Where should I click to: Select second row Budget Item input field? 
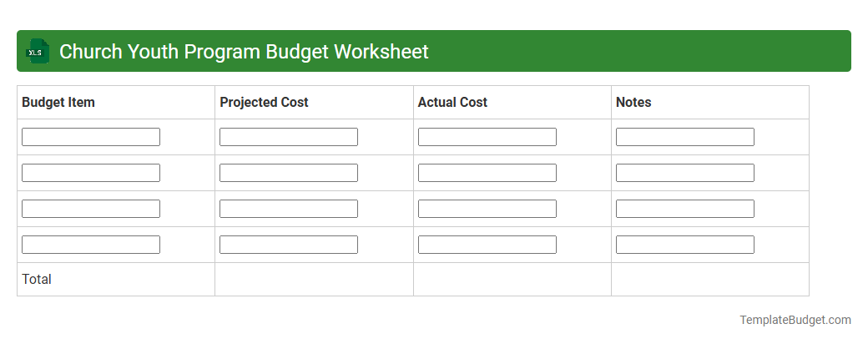[x=91, y=173]
